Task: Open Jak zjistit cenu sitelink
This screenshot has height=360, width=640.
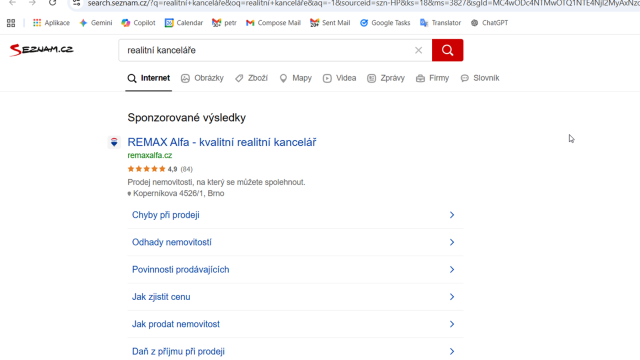Action: (161, 297)
